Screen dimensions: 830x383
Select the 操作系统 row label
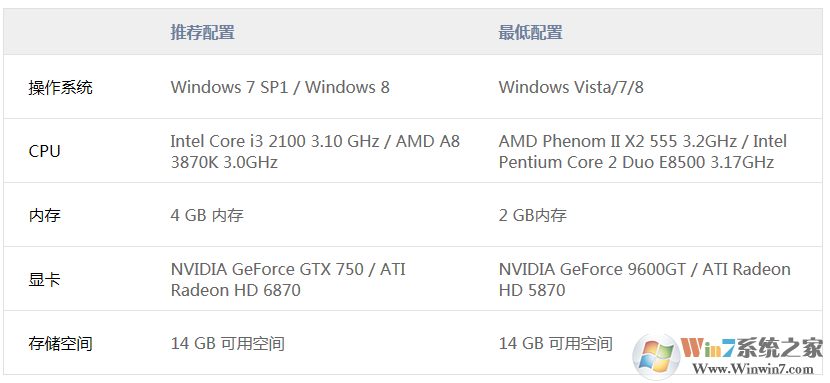[60, 87]
